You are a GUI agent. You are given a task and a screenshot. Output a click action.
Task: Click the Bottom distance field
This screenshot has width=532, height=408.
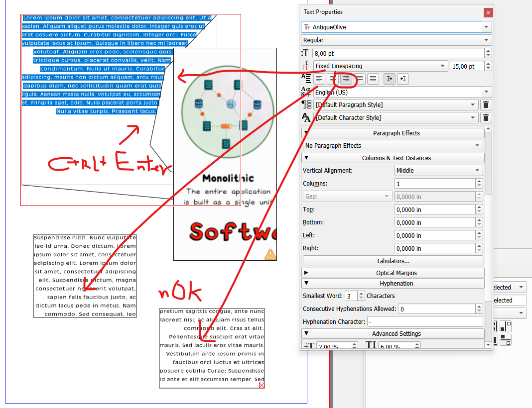(x=435, y=222)
